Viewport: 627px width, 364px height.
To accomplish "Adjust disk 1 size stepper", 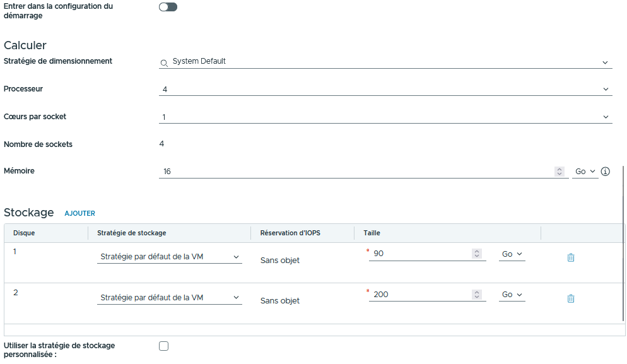I will tap(477, 254).
